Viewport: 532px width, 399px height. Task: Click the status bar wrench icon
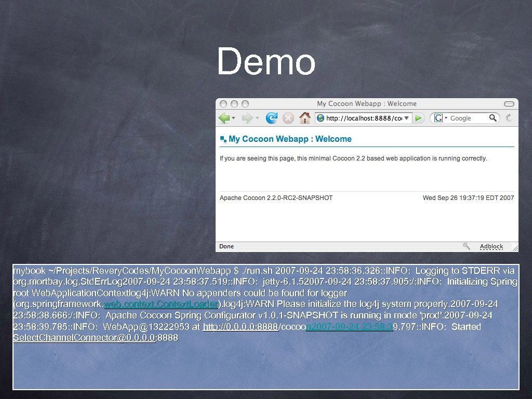[x=467, y=246]
